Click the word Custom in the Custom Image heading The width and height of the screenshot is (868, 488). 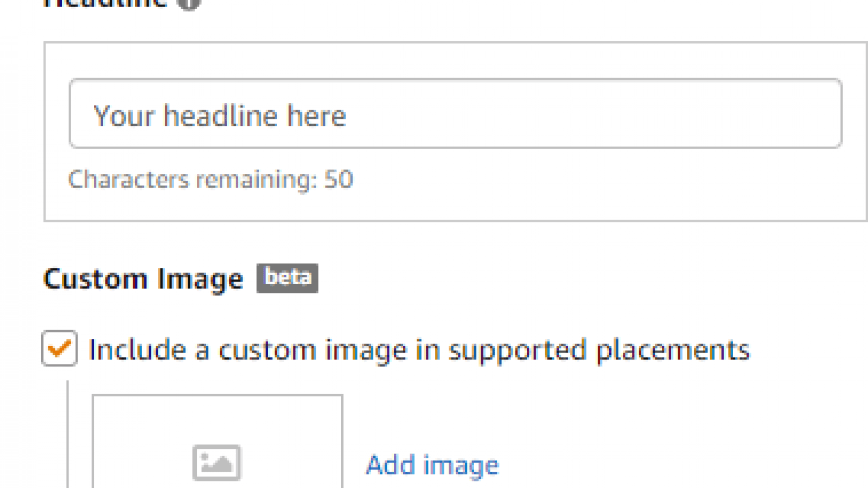tap(95, 279)
